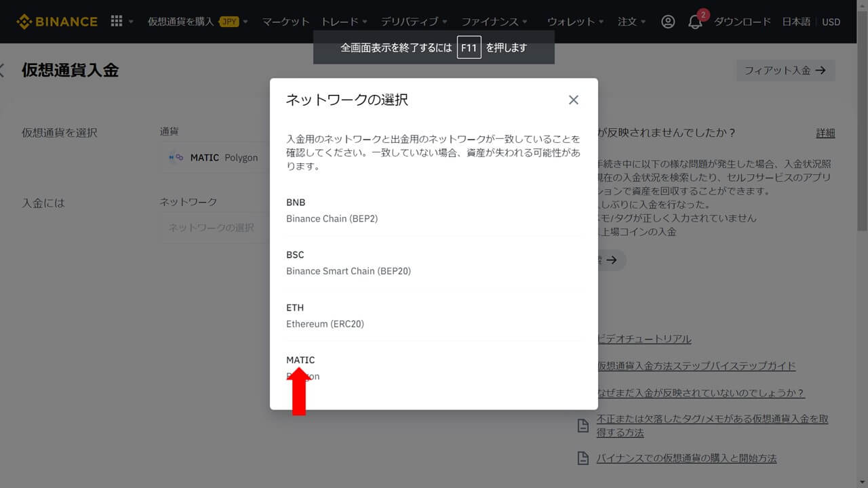Screen dimensions: 868x488
Task: Open the なぜまだ入金が反映されていないのでしょうか link
Action: (701, 393)
